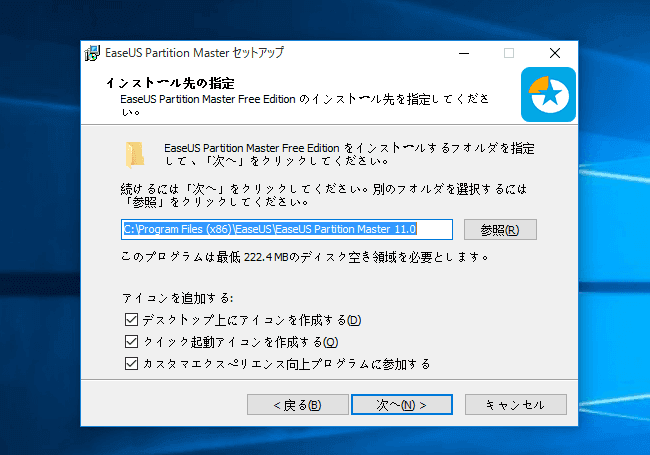This screenshot has height=455, width=650.
Task: Minimize the setup window
Action: [464, 53]
